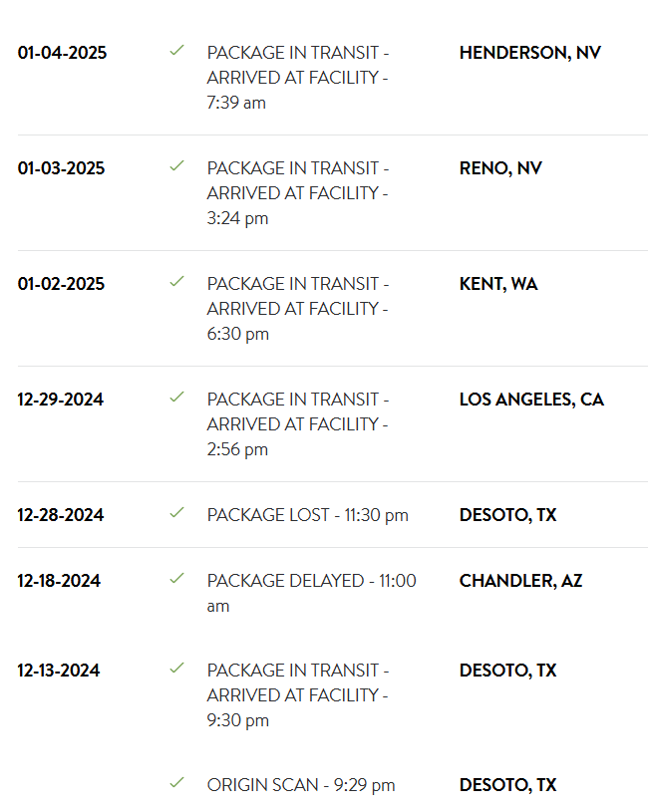Click the checkmark beside PACKAGE DELAYED status

tap(176, 578)
